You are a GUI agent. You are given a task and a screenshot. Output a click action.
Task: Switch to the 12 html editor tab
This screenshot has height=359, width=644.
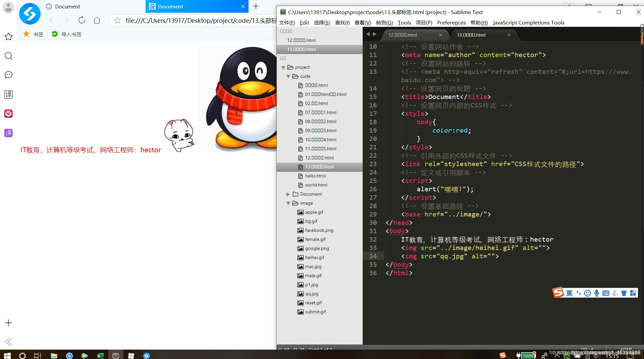(x=403, y=35)
